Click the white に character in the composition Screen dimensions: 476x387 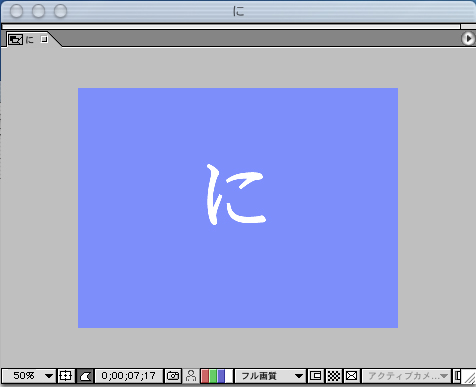tap(236, 195)
